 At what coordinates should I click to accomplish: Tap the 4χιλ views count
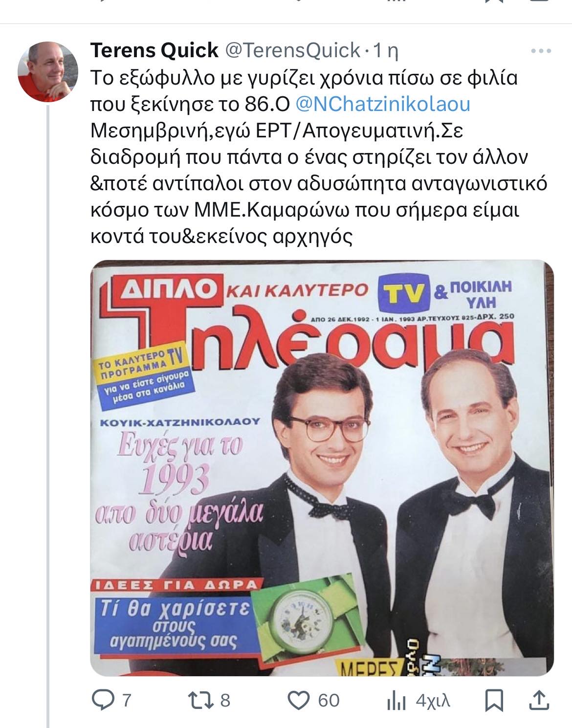pyautogui.click(x=433, y=701)
